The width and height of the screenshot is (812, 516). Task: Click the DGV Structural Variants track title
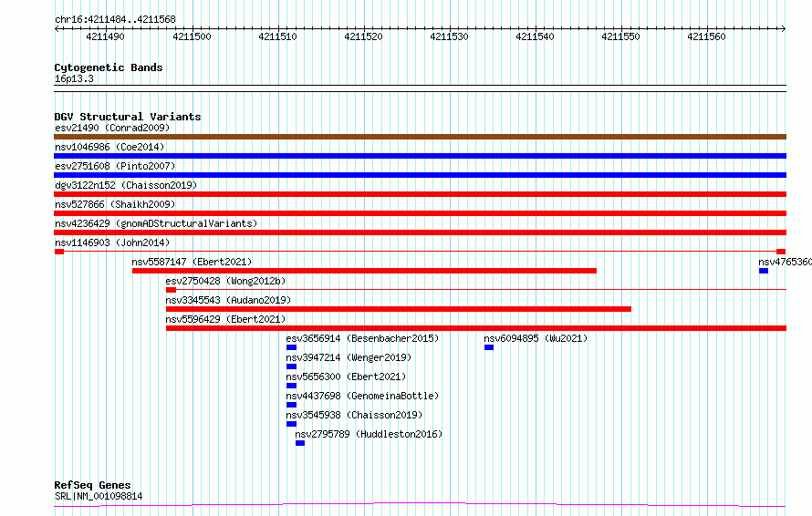[128, 117]
